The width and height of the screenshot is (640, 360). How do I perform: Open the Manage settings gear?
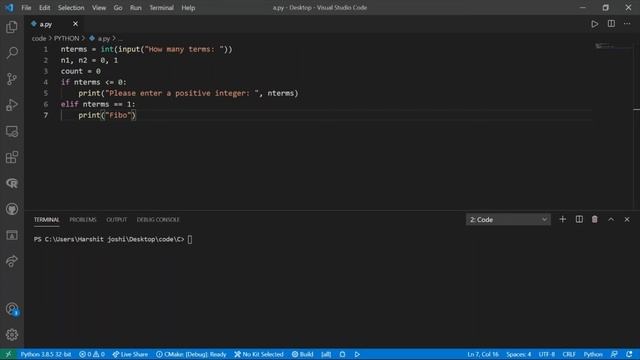coord(12,335)
